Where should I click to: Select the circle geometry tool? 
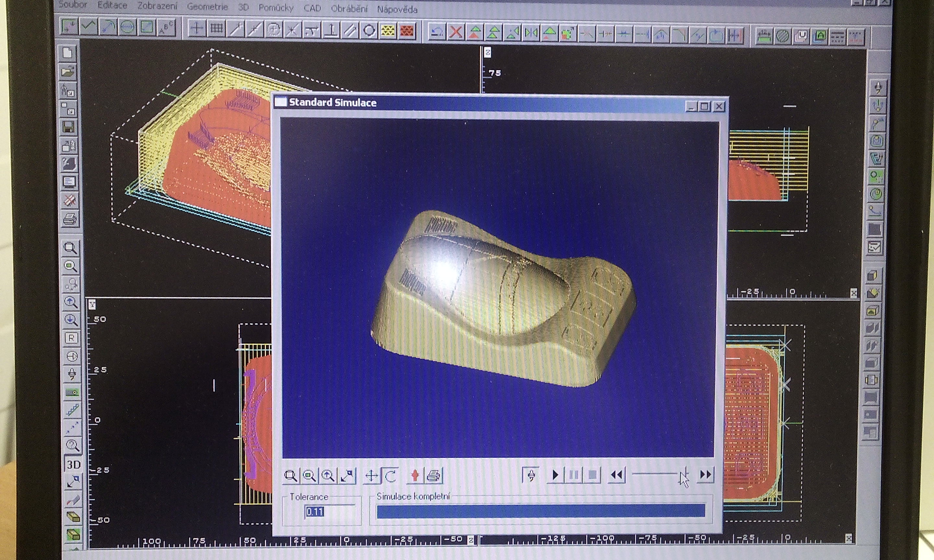pos(127,28)
